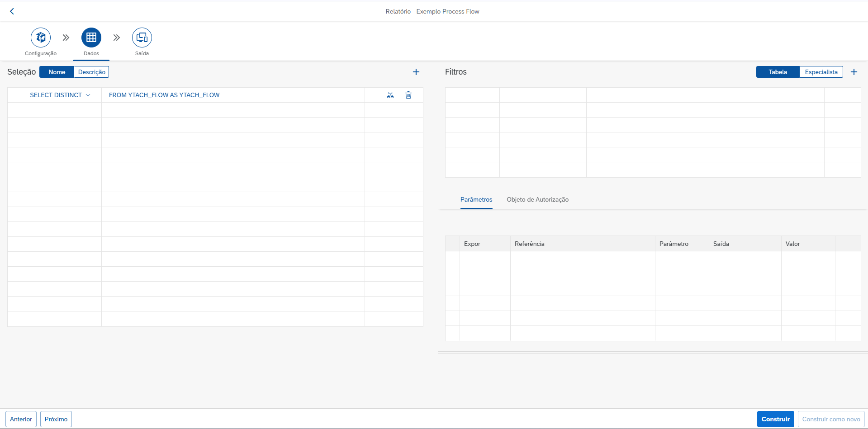
Task: Click the chevrons between Configuração and Dados
Action: [66, 38]
